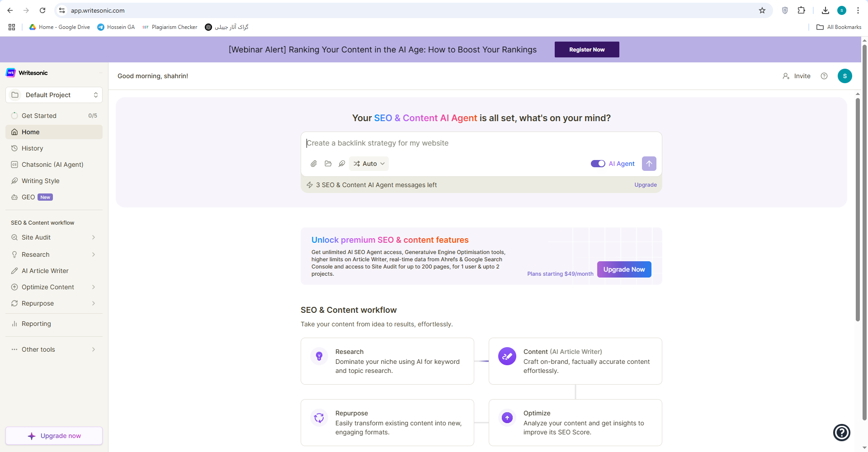Click Register Now webinar button
Screen dimensions: 868x452
click(587, 50)
